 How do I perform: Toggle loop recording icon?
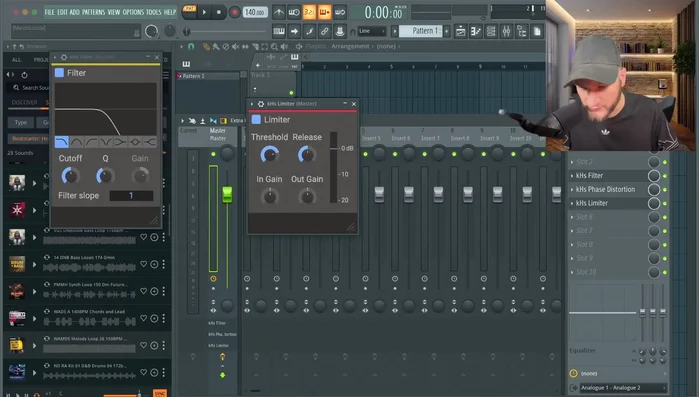point(340,12)
